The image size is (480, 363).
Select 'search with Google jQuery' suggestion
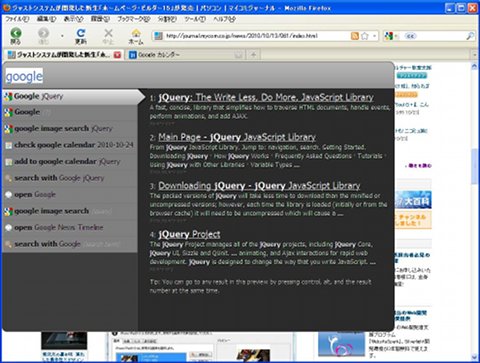pos(70,178)
